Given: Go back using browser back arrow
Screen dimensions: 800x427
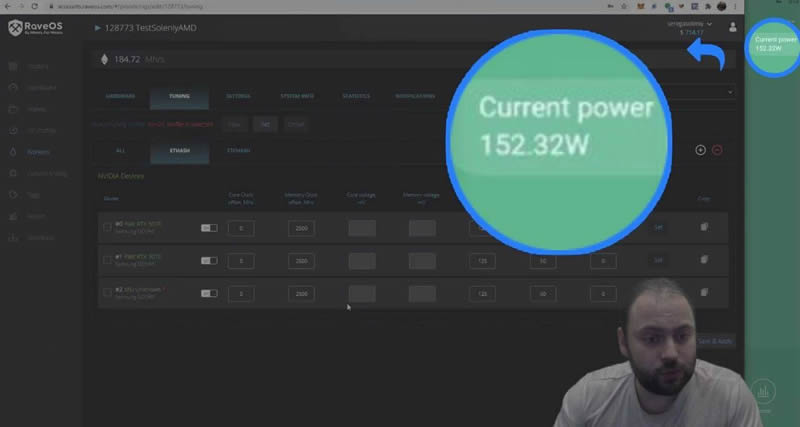Looking at the screenshot, I should [7, 6].
